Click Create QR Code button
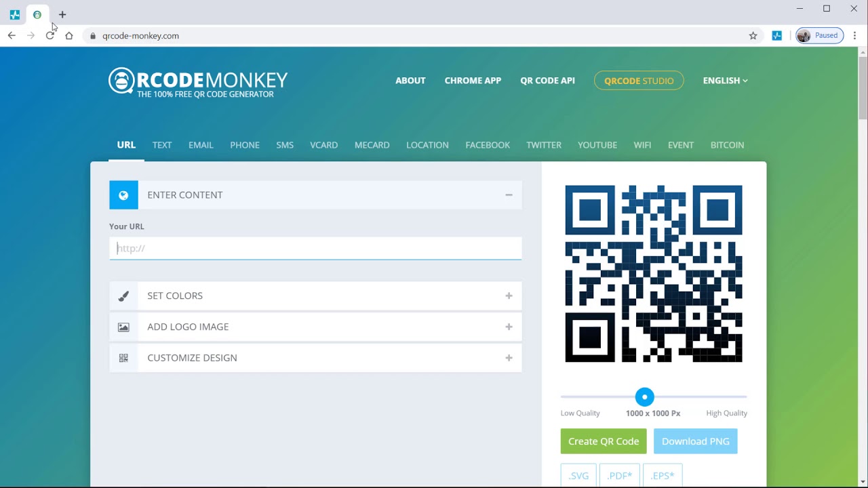 pyautogui.click(x=604, y=441)
